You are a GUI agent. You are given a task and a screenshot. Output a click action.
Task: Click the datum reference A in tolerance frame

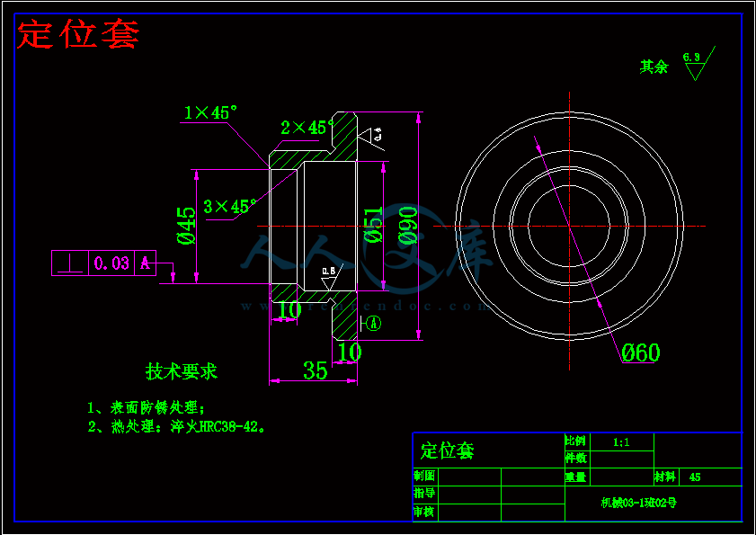tap(144, 263)
